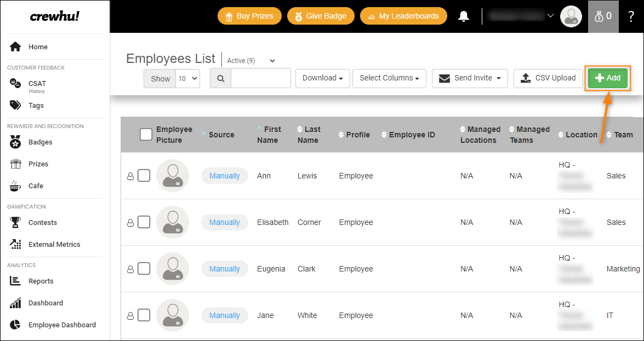Click the green Add button

coord(607,78)
